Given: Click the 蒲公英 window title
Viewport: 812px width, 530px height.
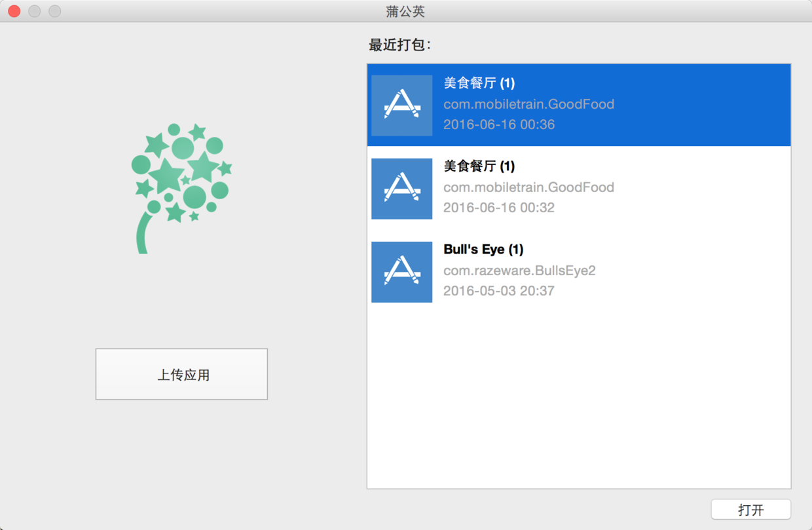Looking at the screenshot, I should 405,11.
